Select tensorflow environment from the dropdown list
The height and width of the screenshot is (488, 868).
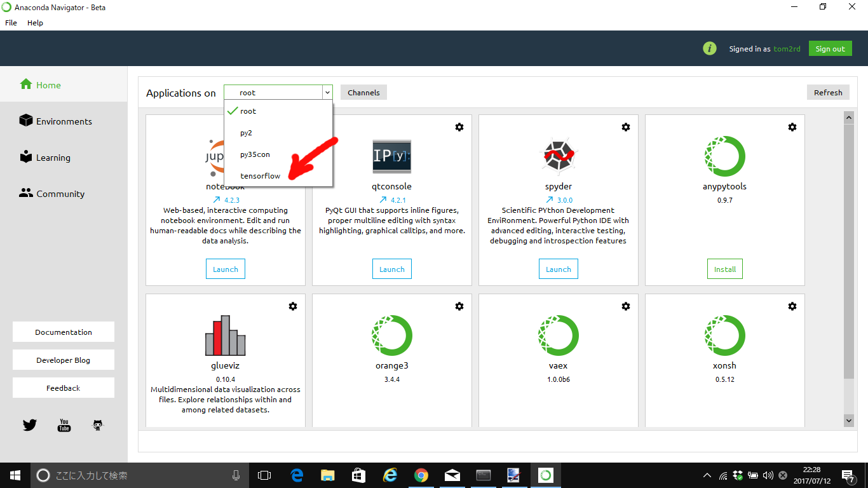click(x=278, y=176)
